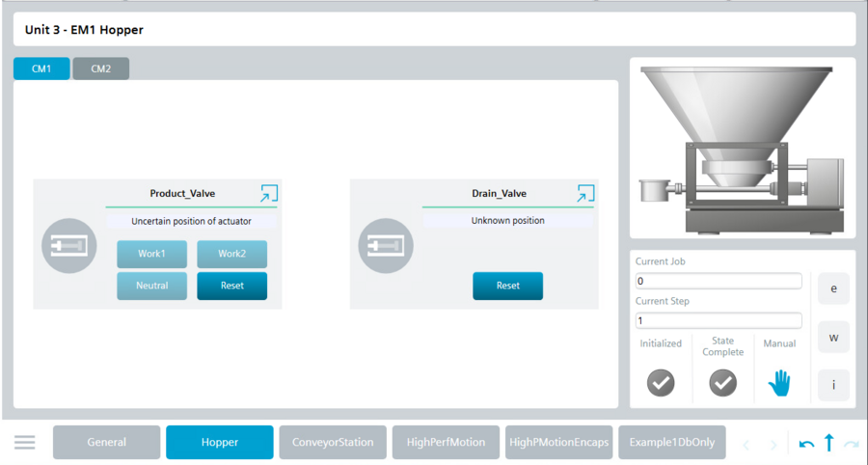This screenshot has height=465, width=868.
Task: Open the hamburger navigation menu
Action: (x=25, y=442)
